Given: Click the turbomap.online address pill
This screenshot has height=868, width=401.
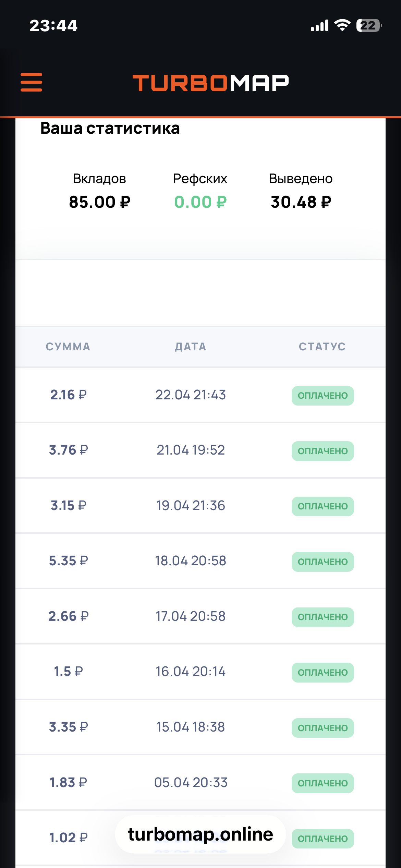Looking at the screenshot, I should click(200, 834).
